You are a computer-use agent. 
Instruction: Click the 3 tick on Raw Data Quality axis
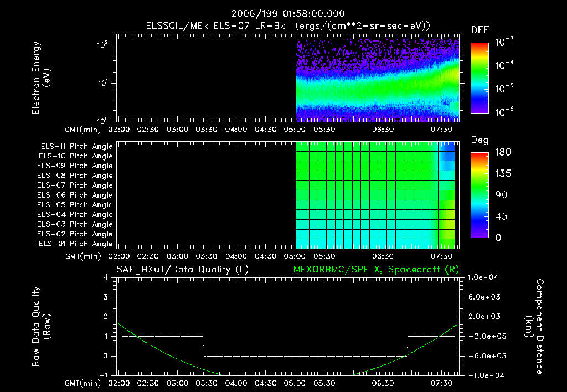(106, 297)
